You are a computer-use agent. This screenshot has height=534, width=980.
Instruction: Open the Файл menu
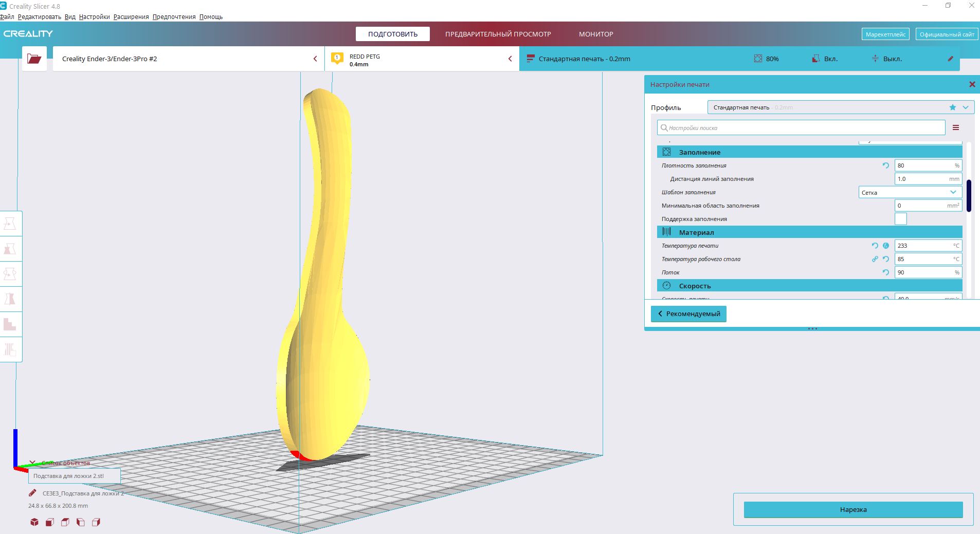pyautogui.click(x=7, y=17)
